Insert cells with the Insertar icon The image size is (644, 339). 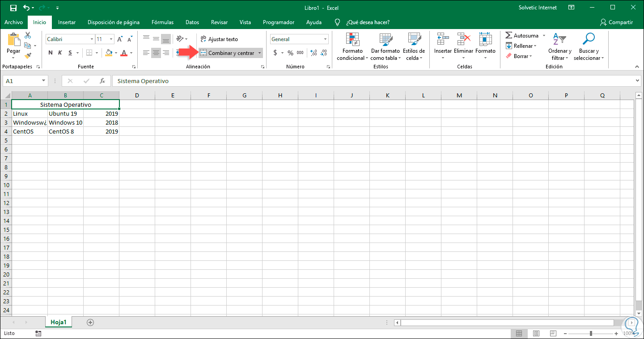pos(443,39)
